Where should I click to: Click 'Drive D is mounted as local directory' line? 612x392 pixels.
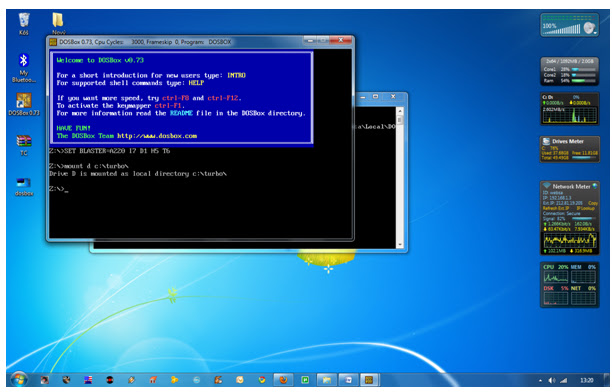coord(138,173)
